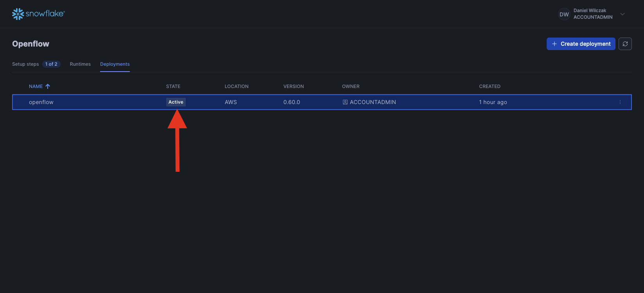644x293 pixels.
Task: Click the Snowflake logo
Action: click(x=38, y=14)
